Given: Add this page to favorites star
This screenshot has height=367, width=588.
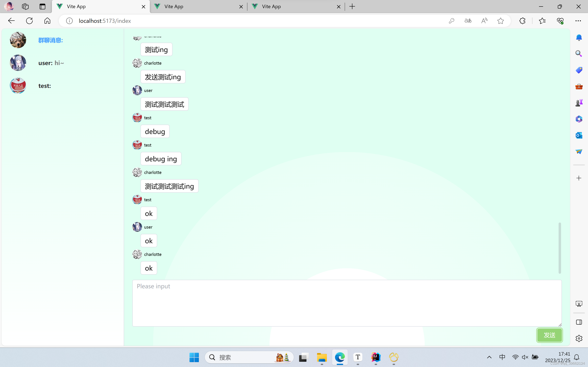Looking at the screenshot, I should click(501, 21).
